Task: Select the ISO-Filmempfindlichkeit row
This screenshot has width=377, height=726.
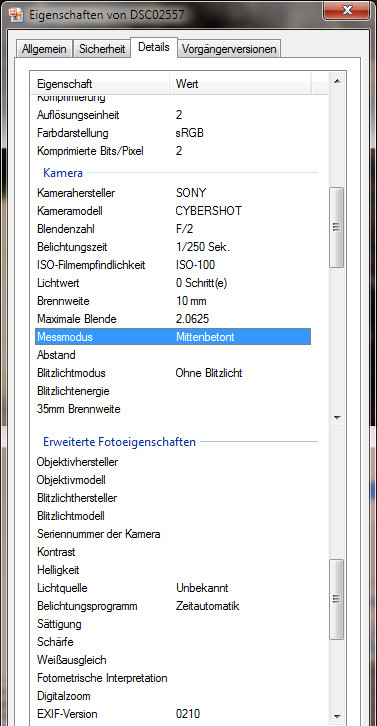Action: (173, 265)
